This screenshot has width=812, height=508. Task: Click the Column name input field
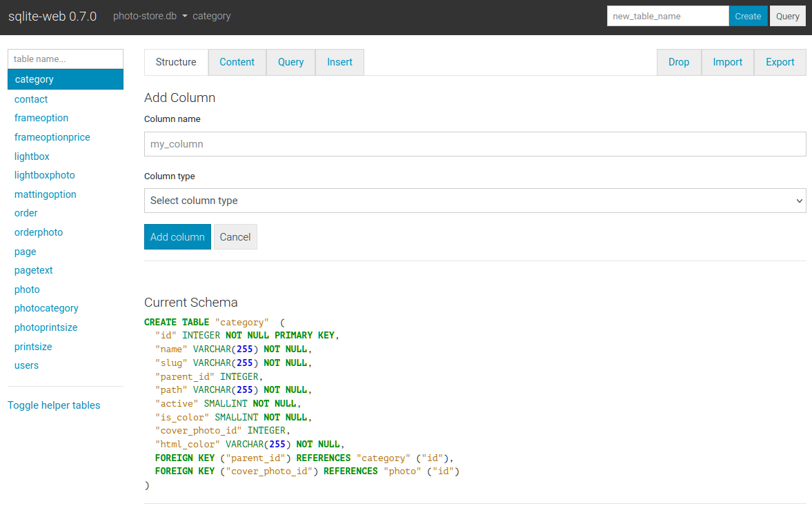(475, 144)
